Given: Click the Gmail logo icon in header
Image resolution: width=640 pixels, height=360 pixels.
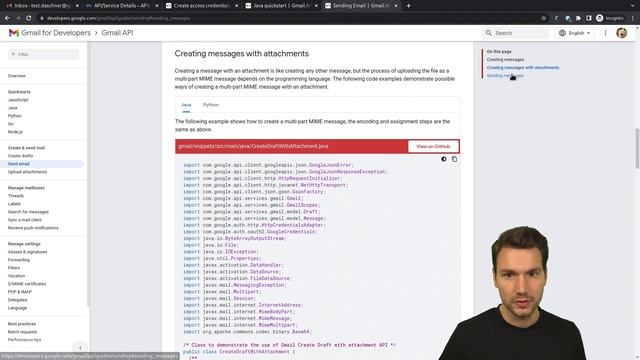Looking at the screenshot, I should [x=13, y=33].
